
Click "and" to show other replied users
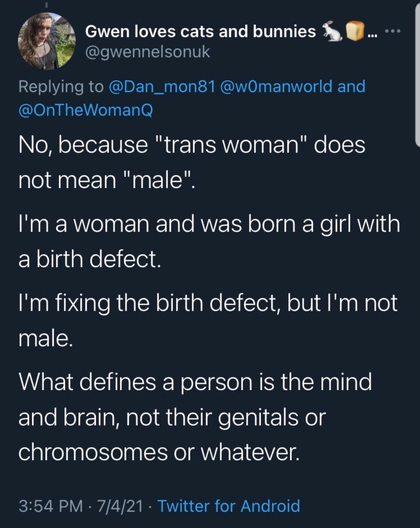(x=351, y=87)
